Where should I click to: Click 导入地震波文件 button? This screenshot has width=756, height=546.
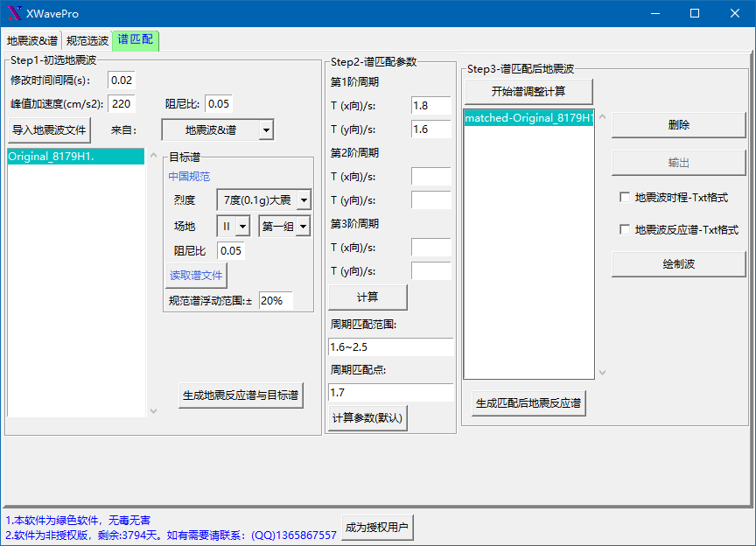point(49,130)
